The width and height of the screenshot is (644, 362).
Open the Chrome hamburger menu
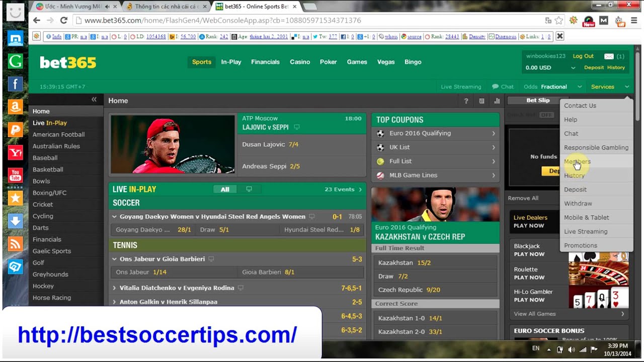click(634, 21)
